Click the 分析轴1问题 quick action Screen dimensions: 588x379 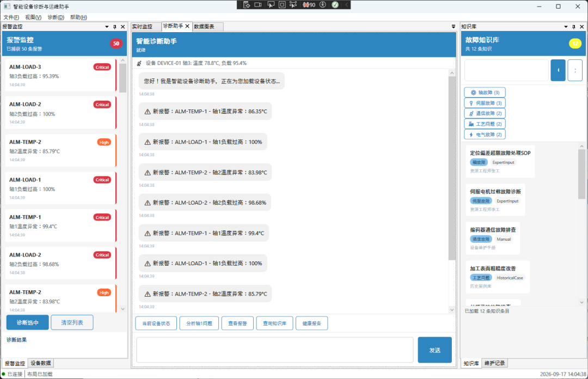pos(199,323)
